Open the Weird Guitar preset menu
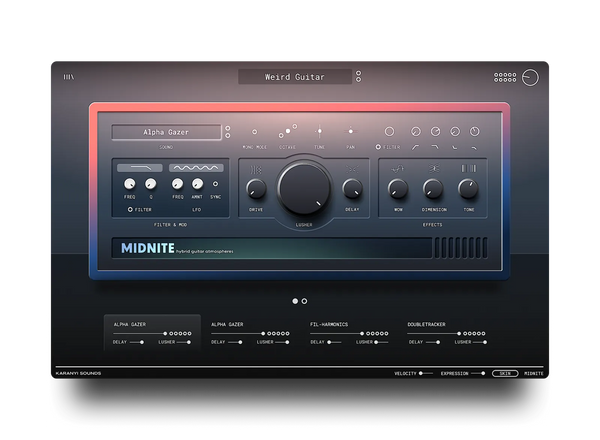The width and height of the screenshot is (600, 440). pos(295,77)
